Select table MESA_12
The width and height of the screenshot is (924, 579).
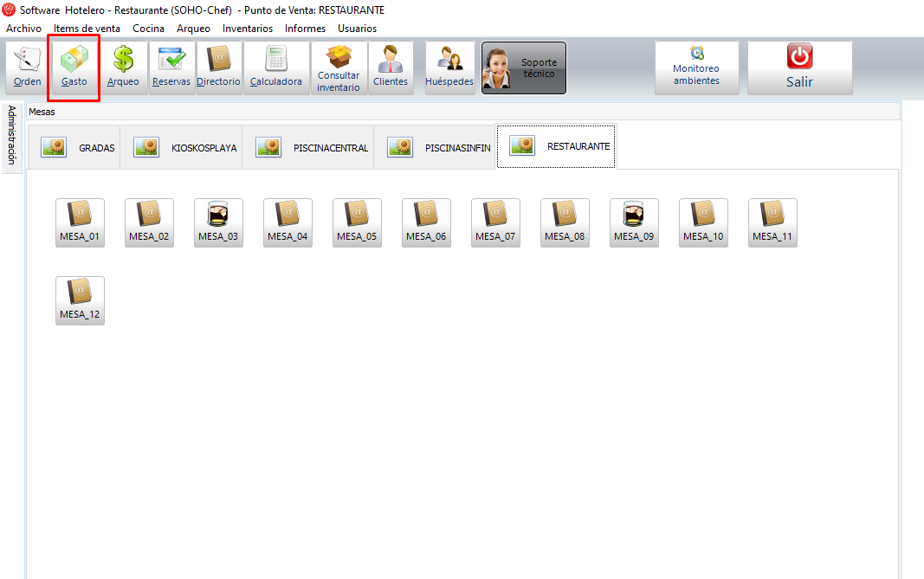pyautogui.click(x=80, y=300)
